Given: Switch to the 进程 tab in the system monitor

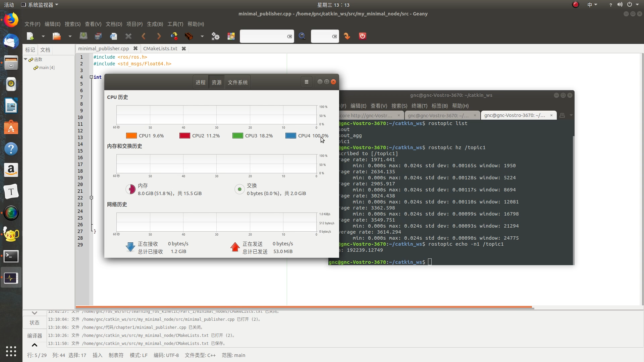Looking at the screenshot, I should pyautogui.click(x=200, y=82).
